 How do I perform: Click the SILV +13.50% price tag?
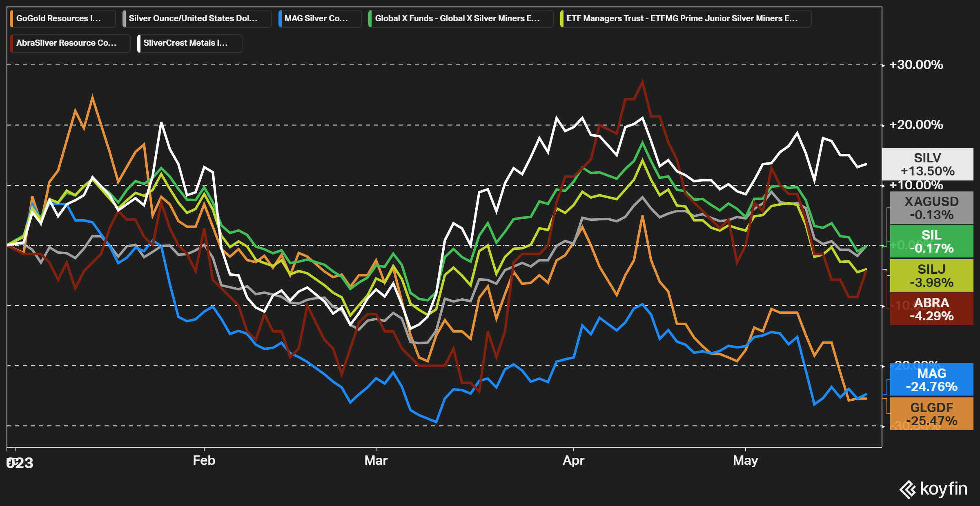(x=927, y=164)
